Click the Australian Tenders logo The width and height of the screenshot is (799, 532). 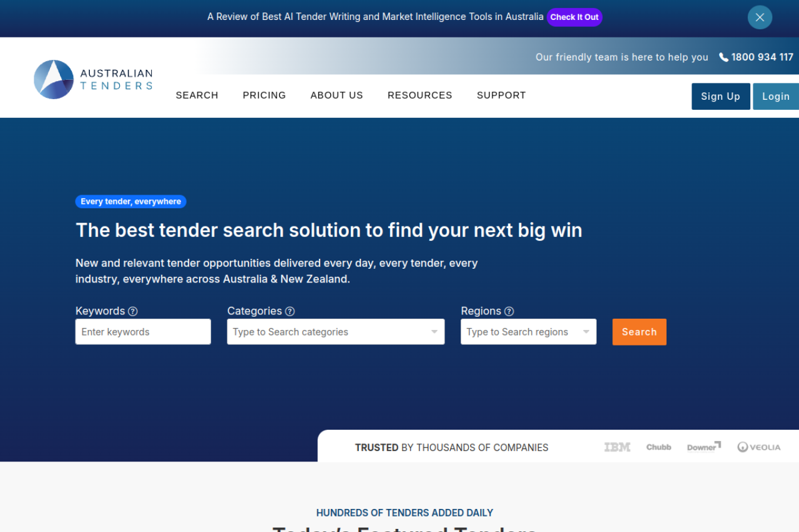[x=93, y=79]
